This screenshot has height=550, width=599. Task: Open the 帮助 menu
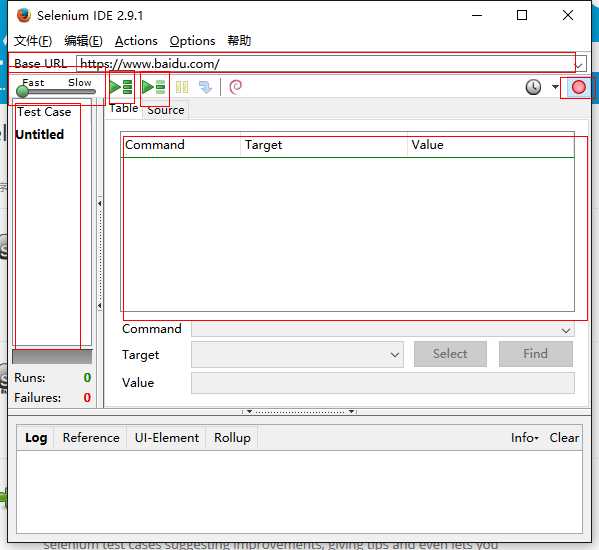pos(239,40)
